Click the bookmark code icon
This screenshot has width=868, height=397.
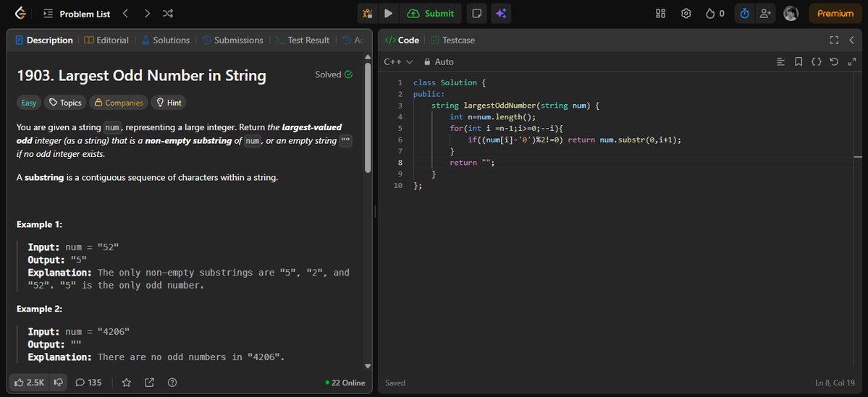pyautogui.click(x=799, y=62)
